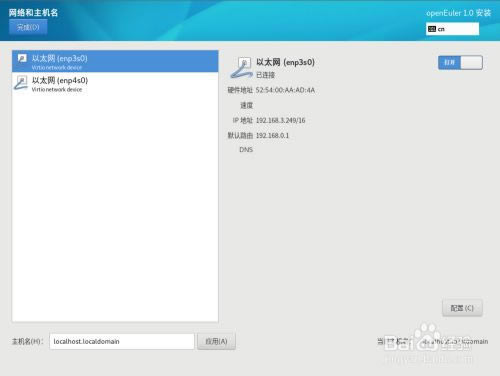This screenshot has width=500, height=376.
Task: Click the hostname input field
Action: 122,341
